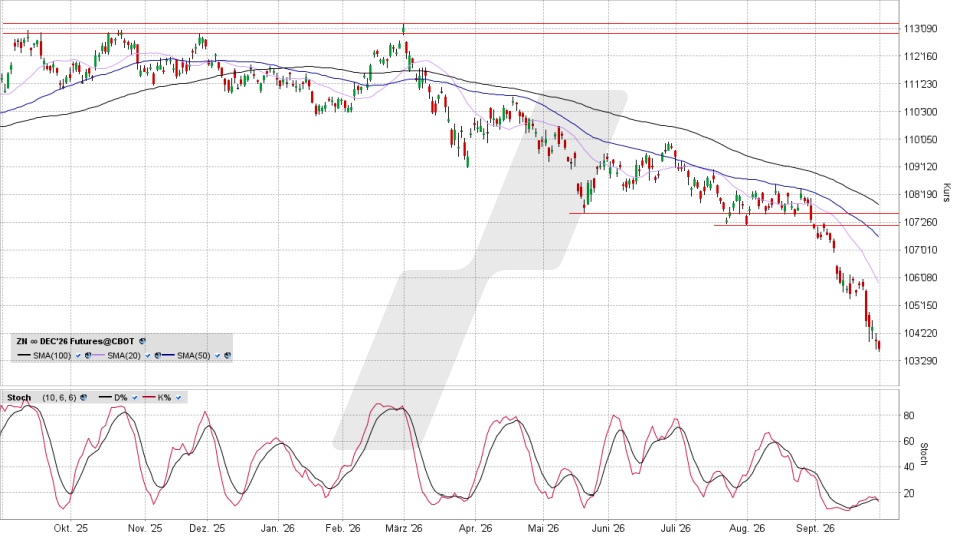Open the SMA(100) settings globe icon

pos(88,356)
